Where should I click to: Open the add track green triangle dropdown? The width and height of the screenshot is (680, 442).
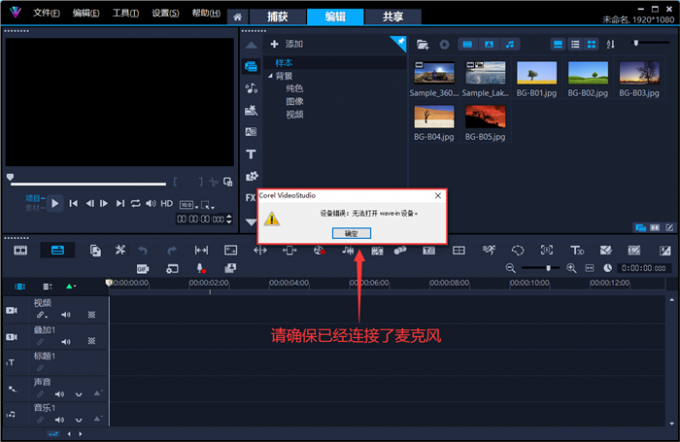click(x=71, y=286)
